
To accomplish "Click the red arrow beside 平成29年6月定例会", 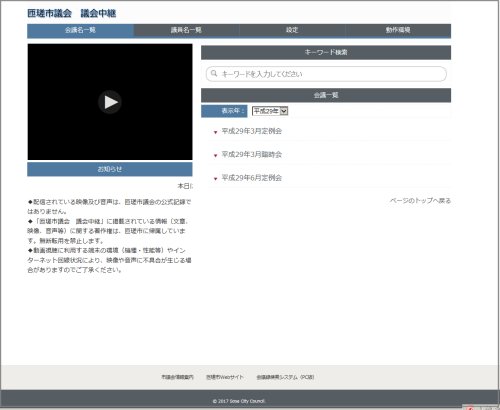I will pyautogui.click(x=215, y=179).
